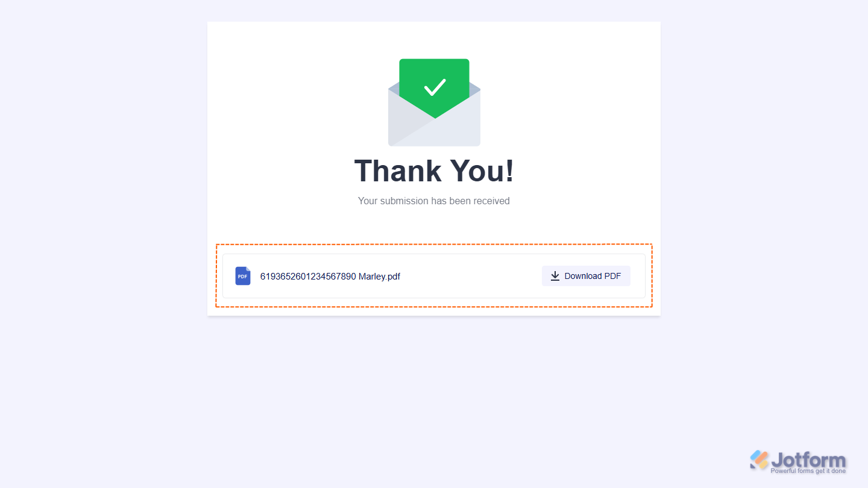This screenshot has width=868, height=488.
Task: Click the word "Marley" in the file name
Action: [372, 277]
